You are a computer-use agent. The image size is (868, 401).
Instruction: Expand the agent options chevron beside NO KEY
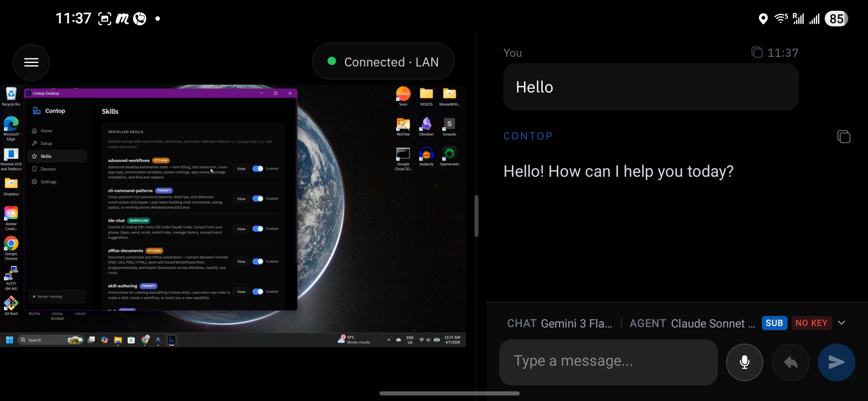(842, 323)
